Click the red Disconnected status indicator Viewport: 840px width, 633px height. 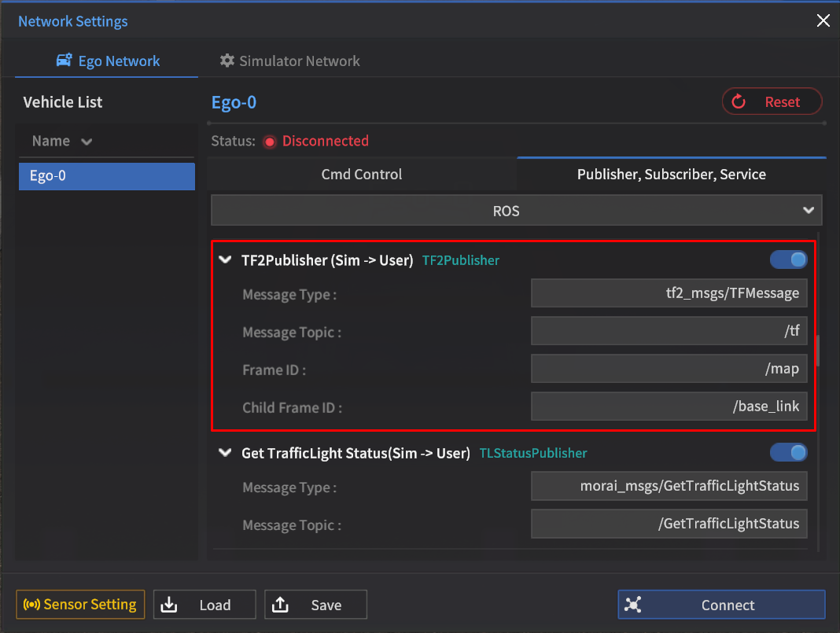270,142
